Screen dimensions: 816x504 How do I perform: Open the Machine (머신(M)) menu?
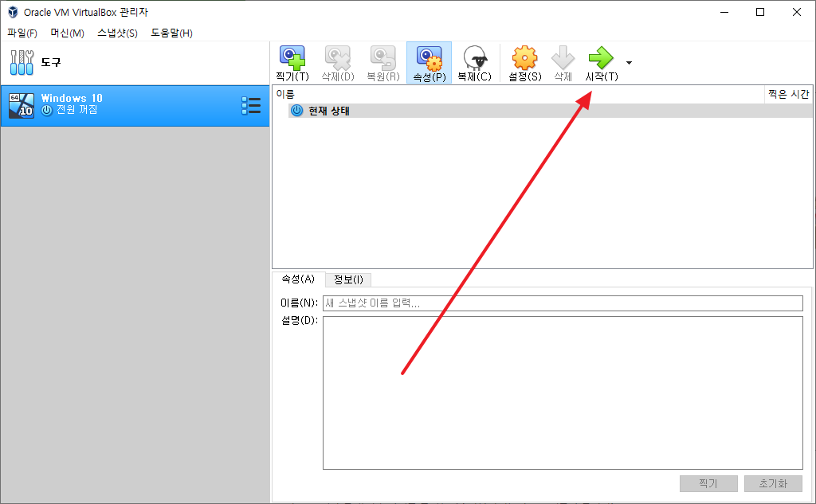coord(67,33)
